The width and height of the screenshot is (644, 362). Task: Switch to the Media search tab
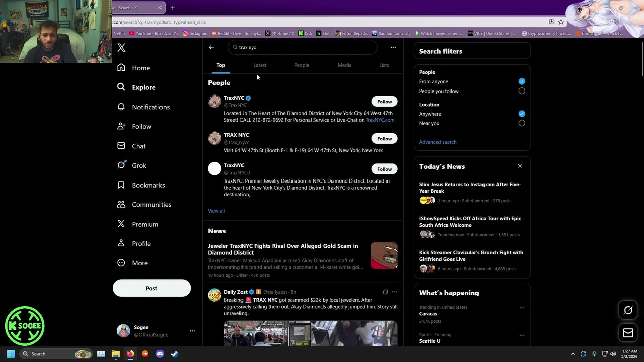point(345,65)
